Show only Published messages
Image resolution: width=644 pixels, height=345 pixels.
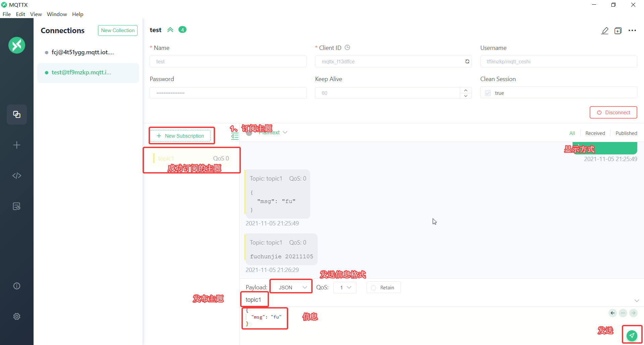click(x=626, y=133)
